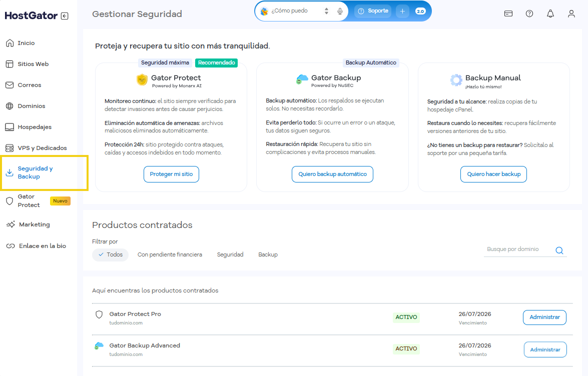Viewport: 588px width, 376px height.
Task: Click cloud icon beside Gator Backup Advanced
Action: pyautogui.click(x=99, y=345)
